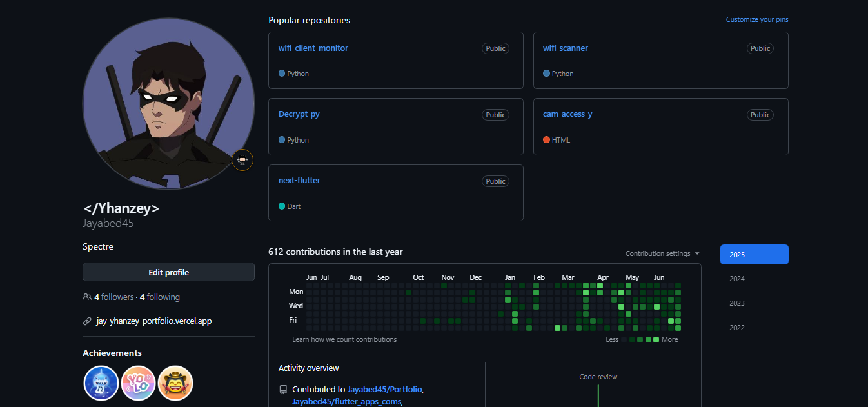Select the 2025 contribution year
This screenshot has height=407, width=868.
tap(754, 255)
